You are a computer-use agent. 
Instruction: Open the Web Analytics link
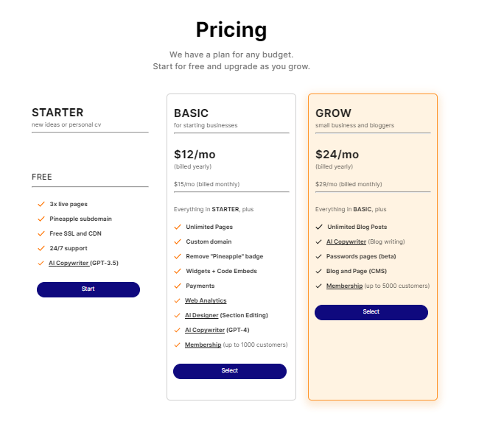206,300
